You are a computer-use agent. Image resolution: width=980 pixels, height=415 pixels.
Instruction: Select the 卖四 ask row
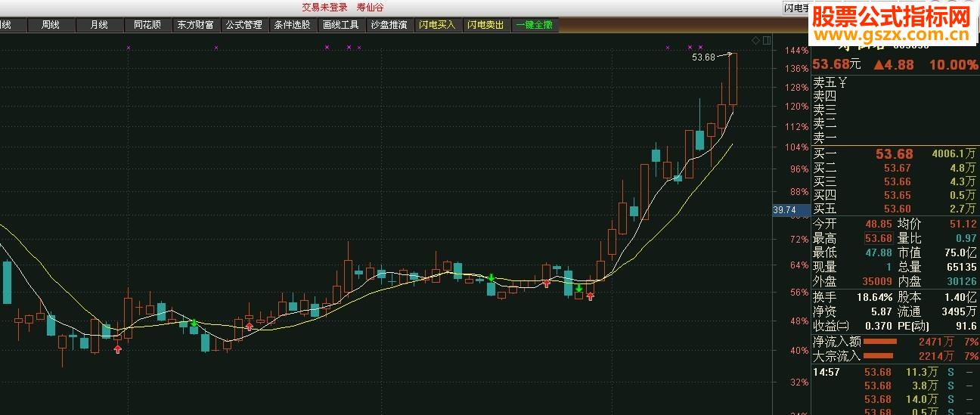(x=895, y=96)
